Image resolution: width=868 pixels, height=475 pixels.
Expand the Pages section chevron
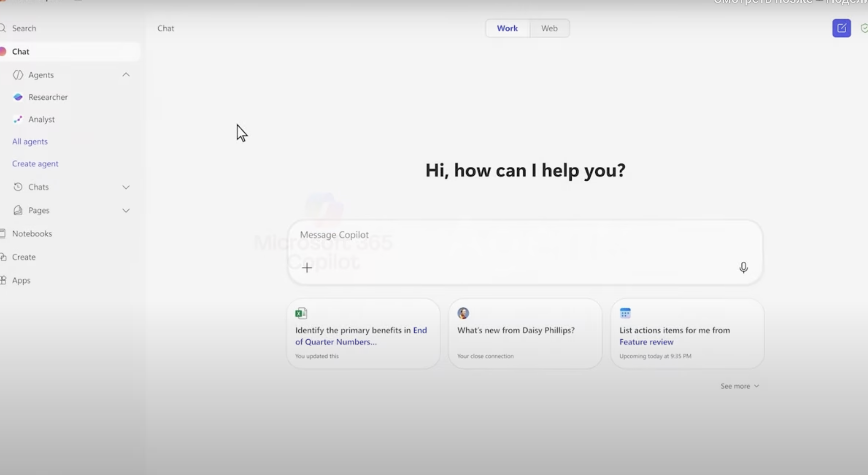point(126,211)
